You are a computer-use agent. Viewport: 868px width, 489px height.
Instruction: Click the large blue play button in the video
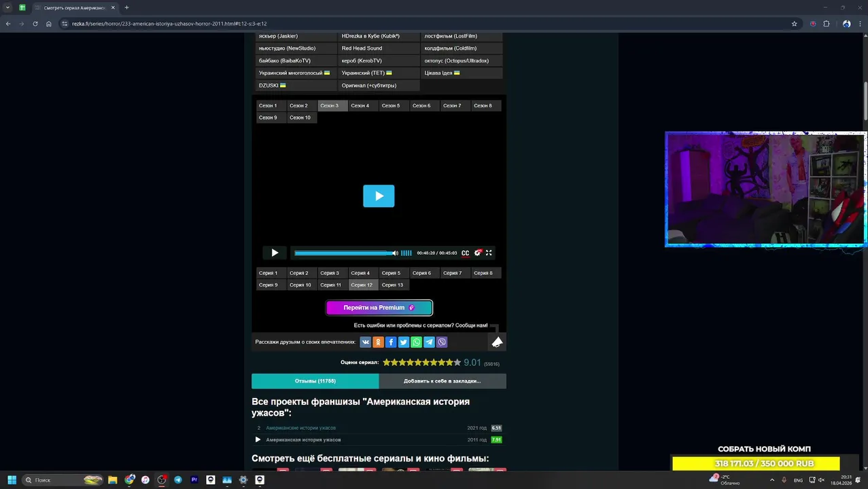click(x=379, y=196)
